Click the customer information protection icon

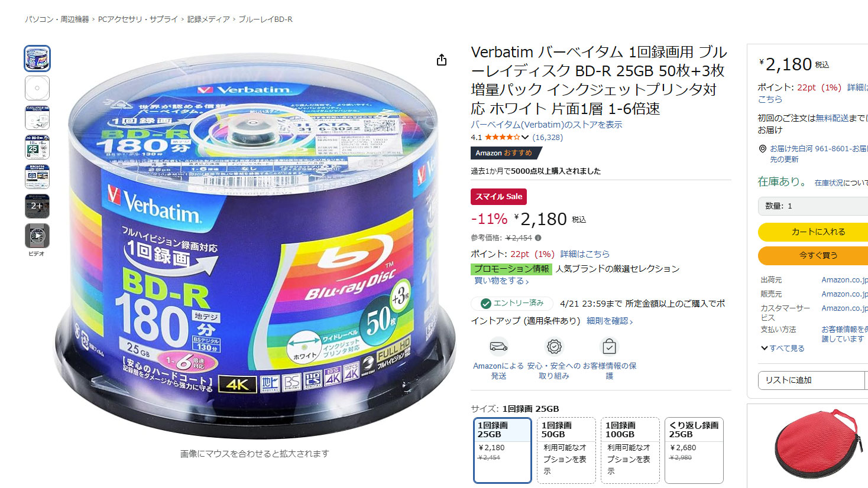pyautogui.click(x=610, y=346)
